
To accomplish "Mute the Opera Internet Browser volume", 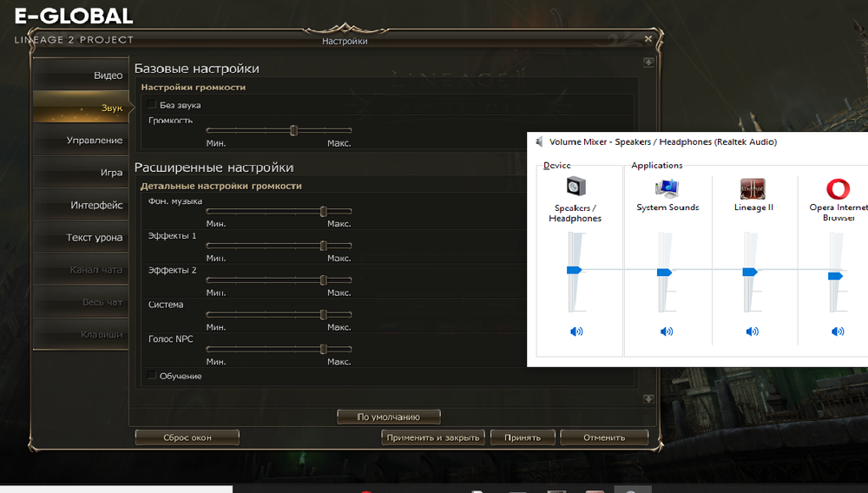I will click(838, 332).
